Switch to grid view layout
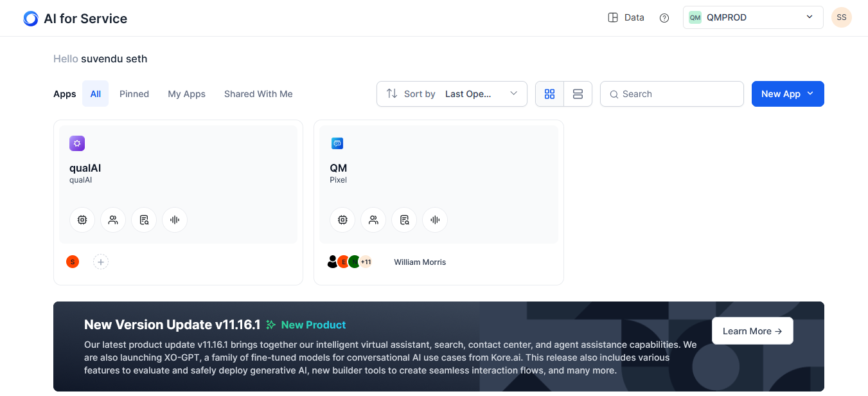Viewport: 868px width, 396px height. pos(549,94)
